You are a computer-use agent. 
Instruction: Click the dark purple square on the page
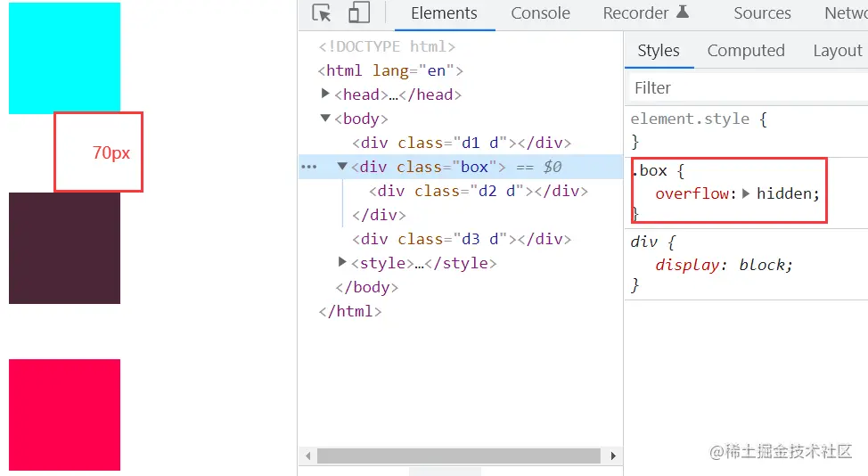click(x=64, y=248)
